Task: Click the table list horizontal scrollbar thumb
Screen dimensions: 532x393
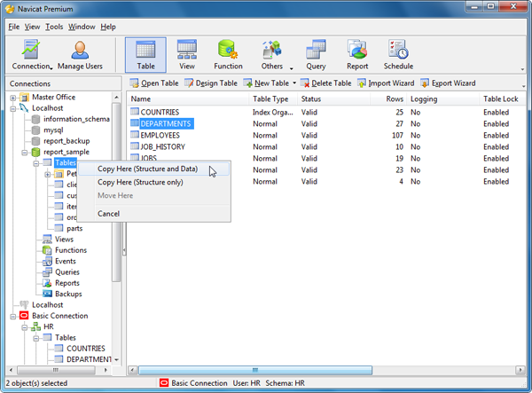Action: click(x=255, y=370)
